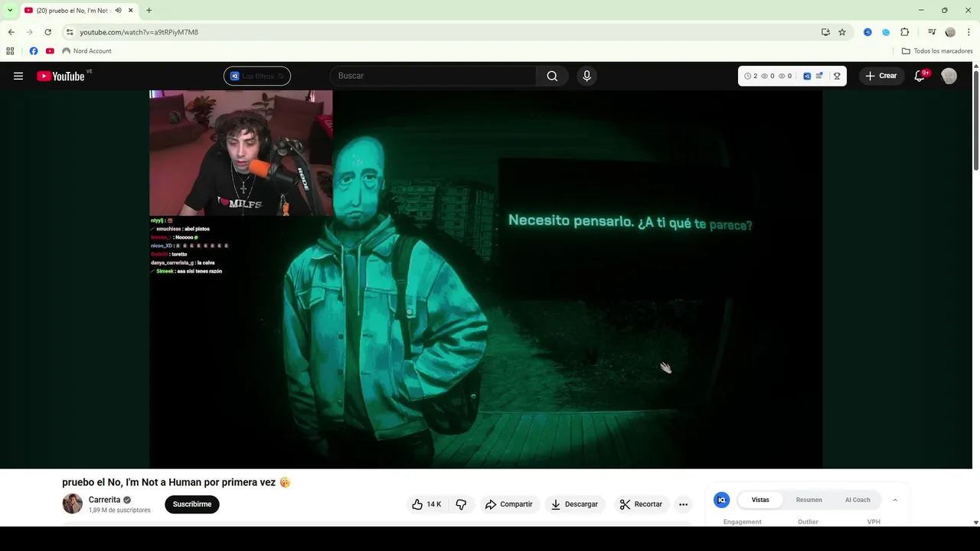This screenshot has height=551, width=980.
Task: Click the VPH column label
Action: tap(874, 522)
